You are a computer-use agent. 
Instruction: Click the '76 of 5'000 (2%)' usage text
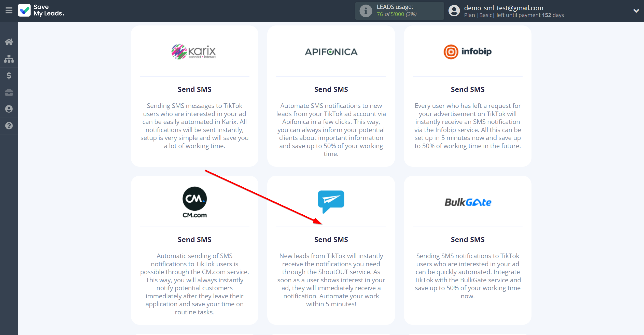tap(397, 14)
